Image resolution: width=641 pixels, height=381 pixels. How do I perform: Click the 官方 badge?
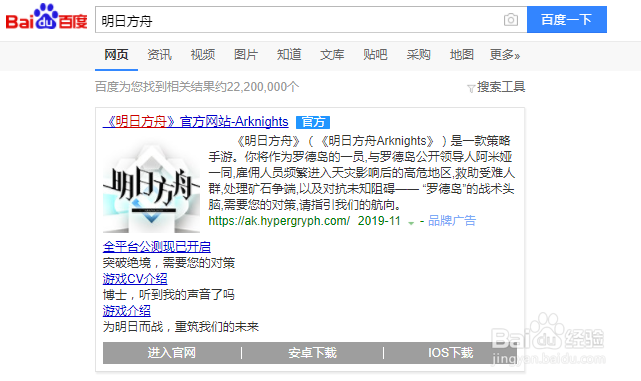[x=313, y=122]
